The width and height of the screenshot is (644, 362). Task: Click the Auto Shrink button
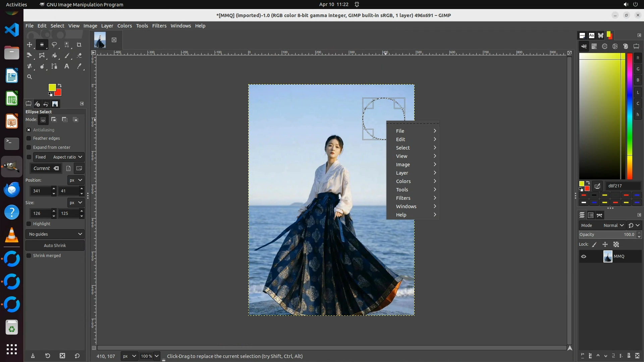pyautogui.click(x=55, y=246)
